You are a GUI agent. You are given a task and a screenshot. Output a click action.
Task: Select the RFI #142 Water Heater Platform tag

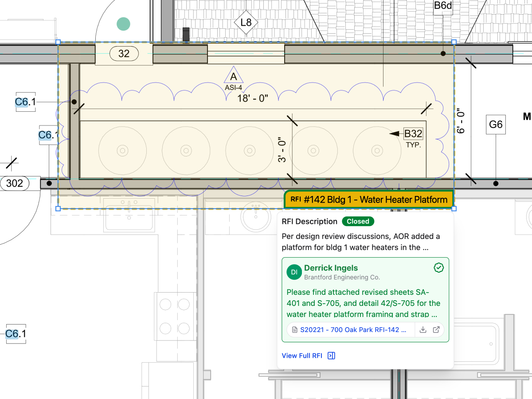point(369,199)
